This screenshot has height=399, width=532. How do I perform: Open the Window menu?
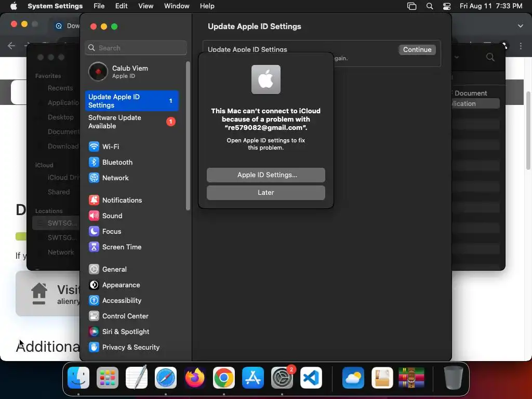coord(177,6)
